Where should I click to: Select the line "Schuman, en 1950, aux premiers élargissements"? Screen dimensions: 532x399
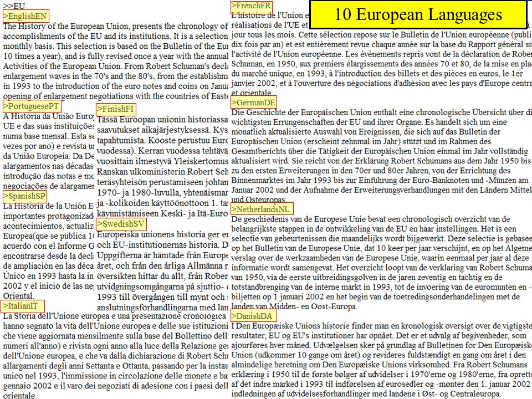[381, 64]
